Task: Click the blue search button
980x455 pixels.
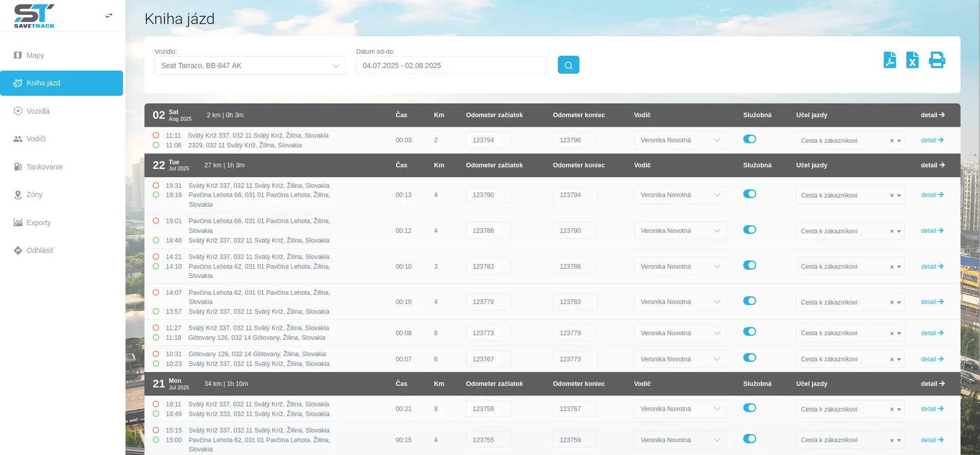Action: 568,65
